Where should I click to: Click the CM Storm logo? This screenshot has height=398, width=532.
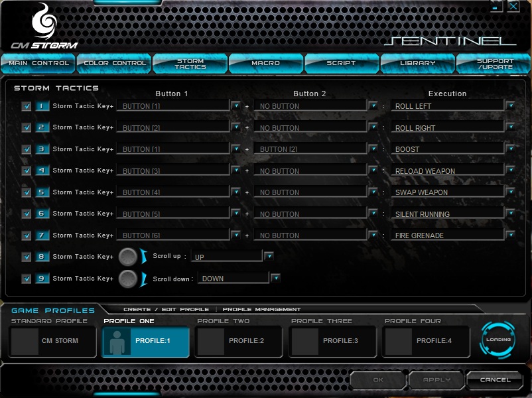pos(44,27)
